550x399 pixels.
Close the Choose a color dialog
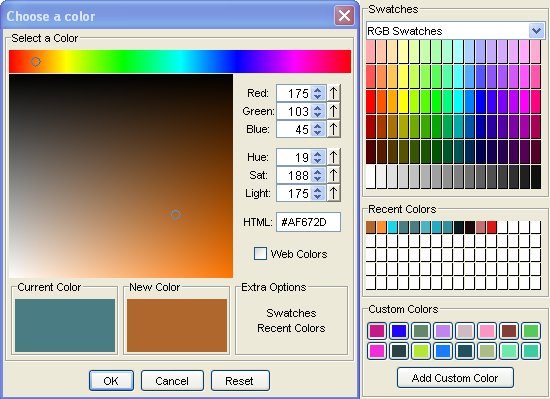[344, 16]
